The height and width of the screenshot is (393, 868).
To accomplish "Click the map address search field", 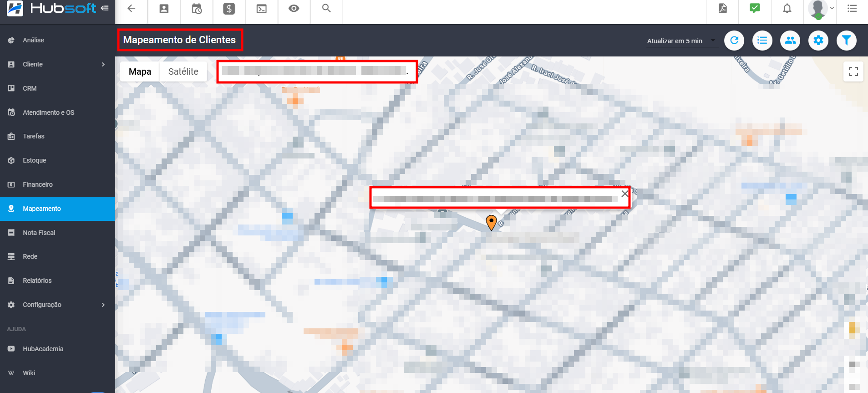I will coord(317,71).
